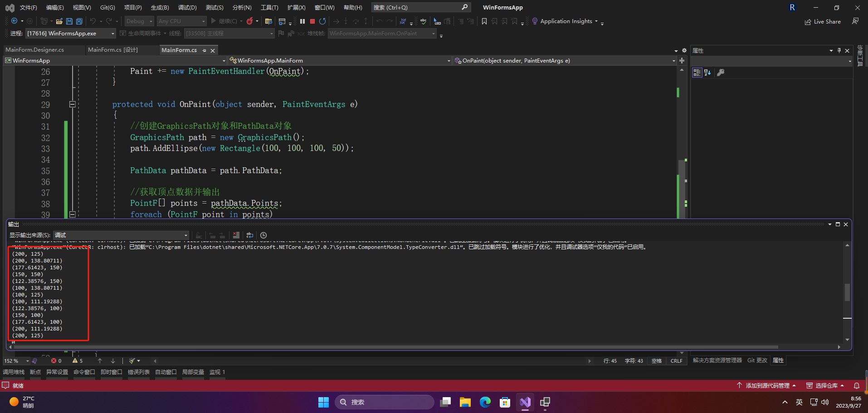The image size is (868, 413).
Task: Click the Hot Reload flame icon
Action: tap(249, 21)
